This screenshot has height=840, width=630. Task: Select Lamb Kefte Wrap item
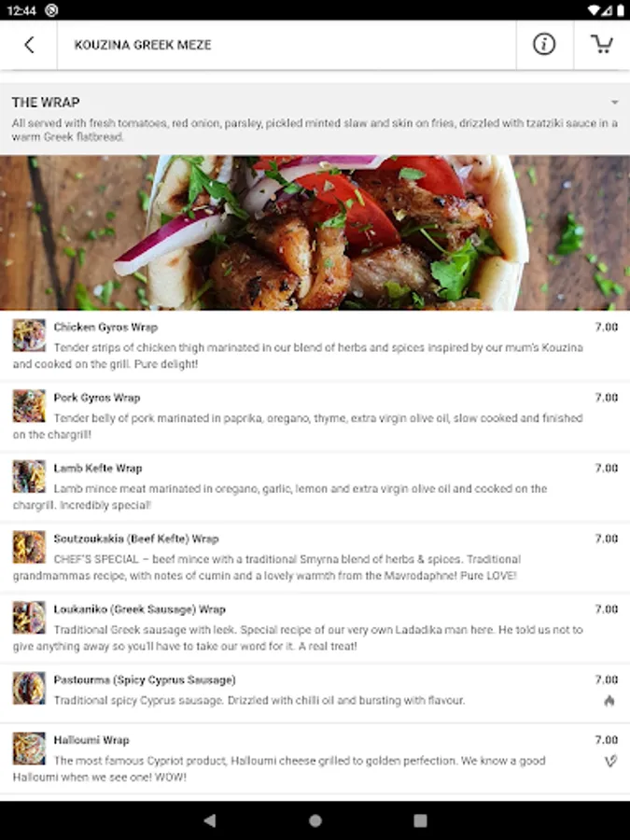[x=315, y=487]
